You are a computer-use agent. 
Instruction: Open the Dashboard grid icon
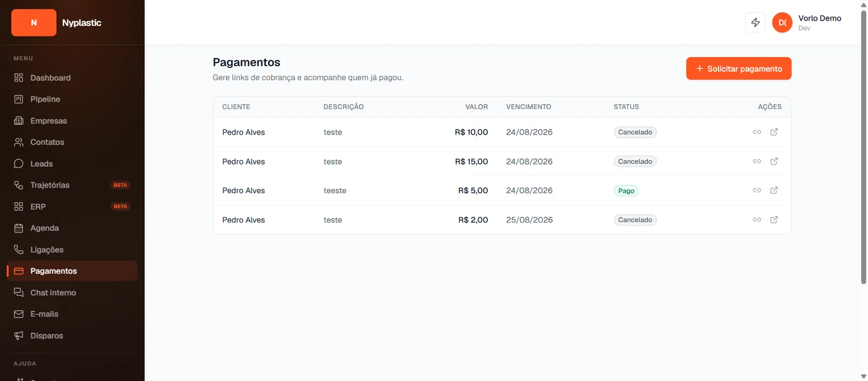click(x=18, y=78)
